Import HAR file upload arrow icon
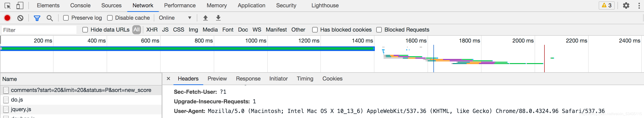This screenshot has height=118, width=644. pos(205,18)
